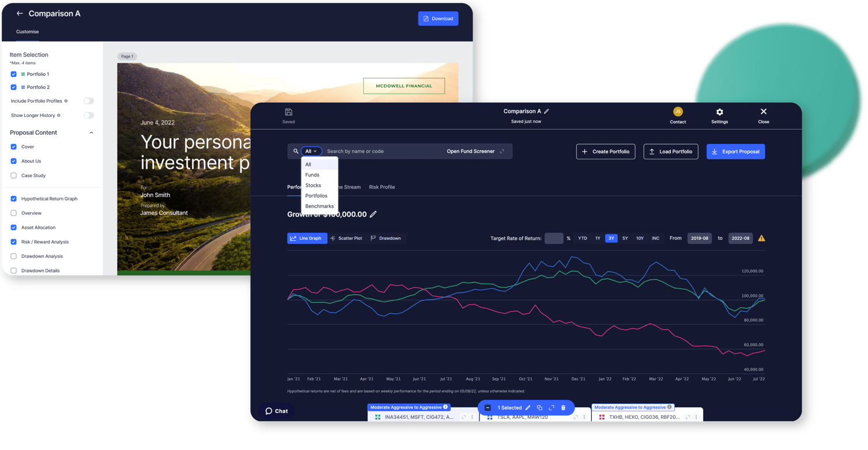
Task: Collapse the Proposal Content section
Action: tap(90, 132)
